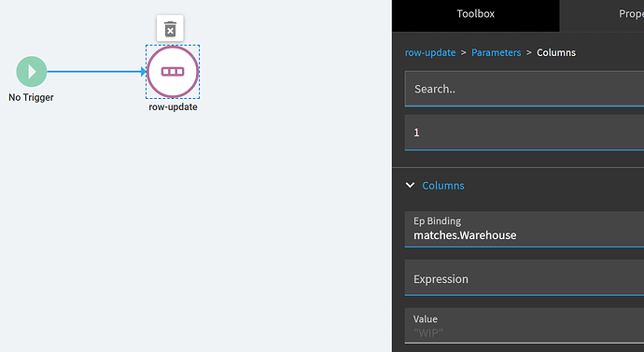Go back to row-update in the breadcrumb
This screenshot has width=644, height=352.
tap(430, 52)
